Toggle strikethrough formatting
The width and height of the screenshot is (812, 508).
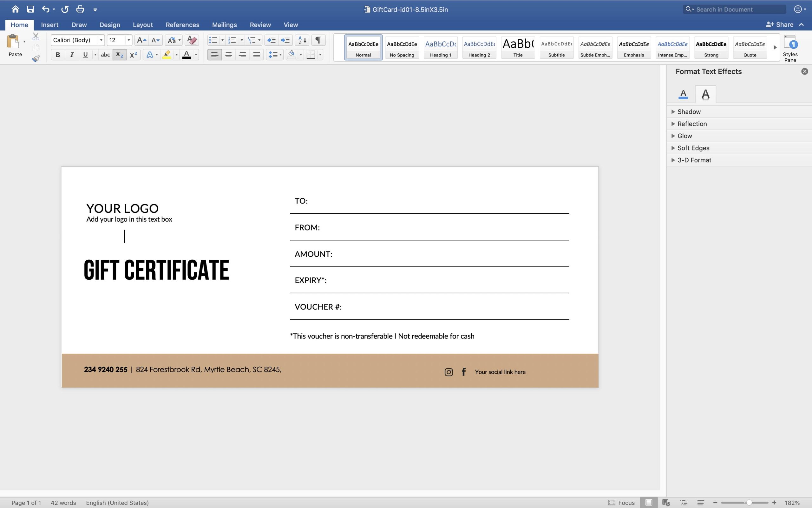(x=105, y=54)
